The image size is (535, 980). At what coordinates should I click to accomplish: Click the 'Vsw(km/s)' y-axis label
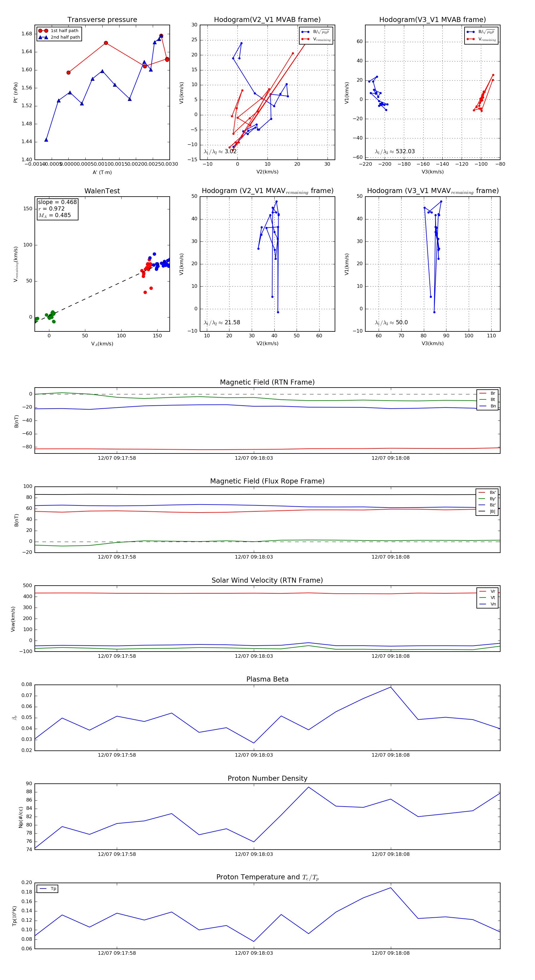(x=13, y=619)
